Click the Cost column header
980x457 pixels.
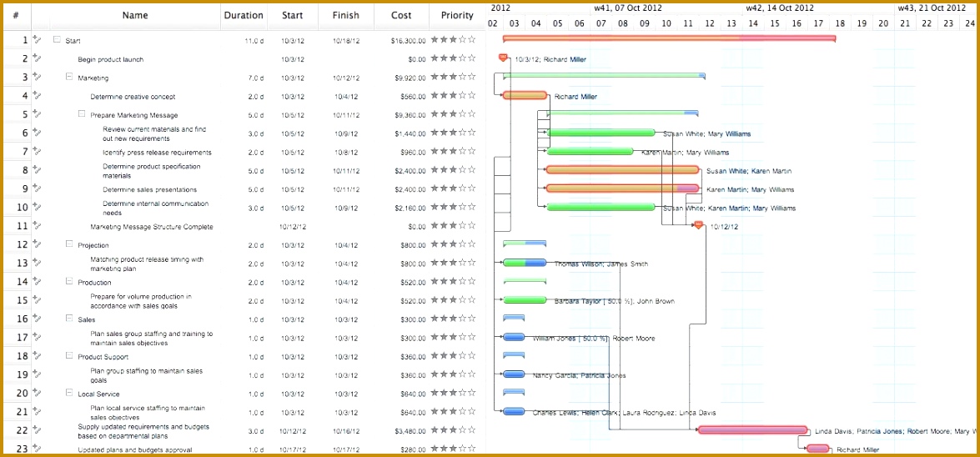[401, 16]
